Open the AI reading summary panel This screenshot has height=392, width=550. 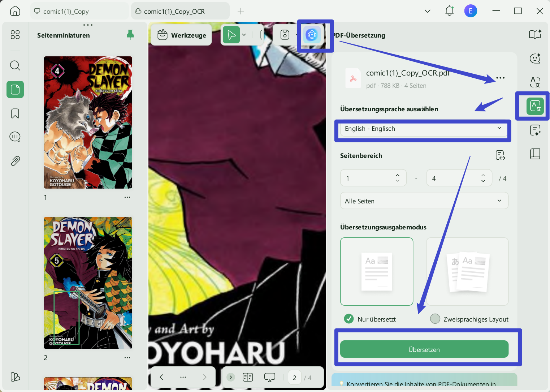click(x=535, y=34)
